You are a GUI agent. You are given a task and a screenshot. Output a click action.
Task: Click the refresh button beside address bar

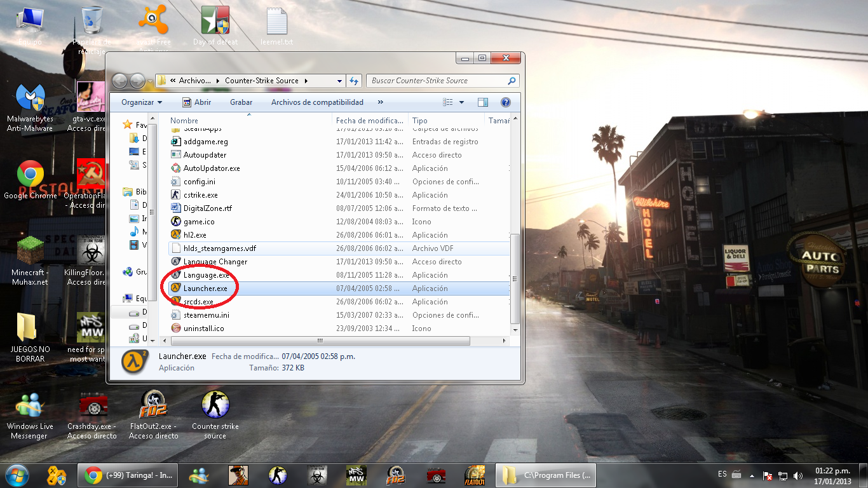[x=355, y=81]
